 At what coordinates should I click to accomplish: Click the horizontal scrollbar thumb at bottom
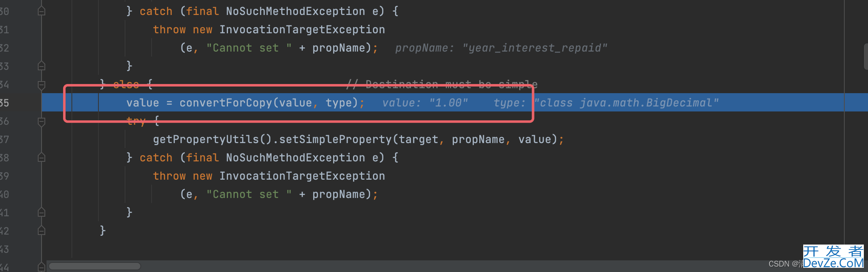pyautogui.click(x=95, y=266)
